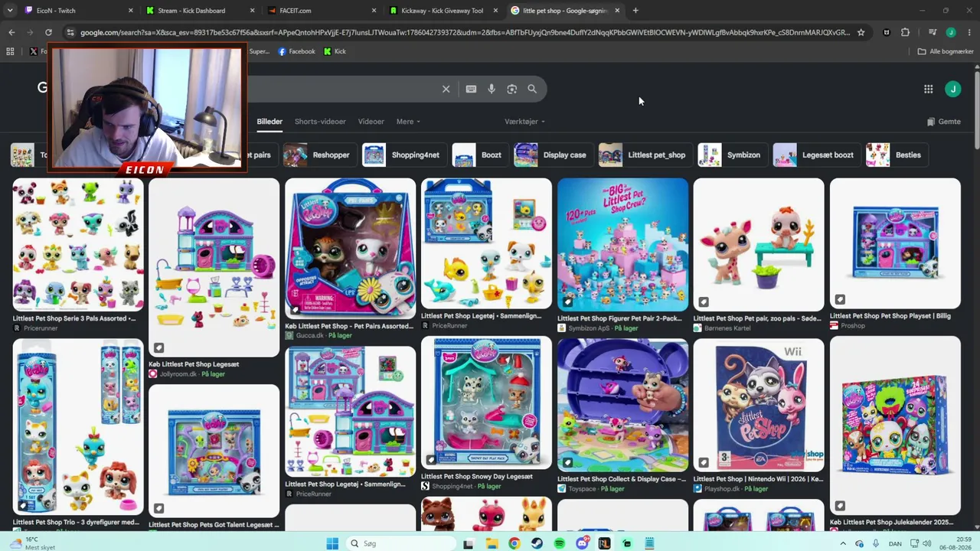Open a new browser tab

tap(635, 11)
